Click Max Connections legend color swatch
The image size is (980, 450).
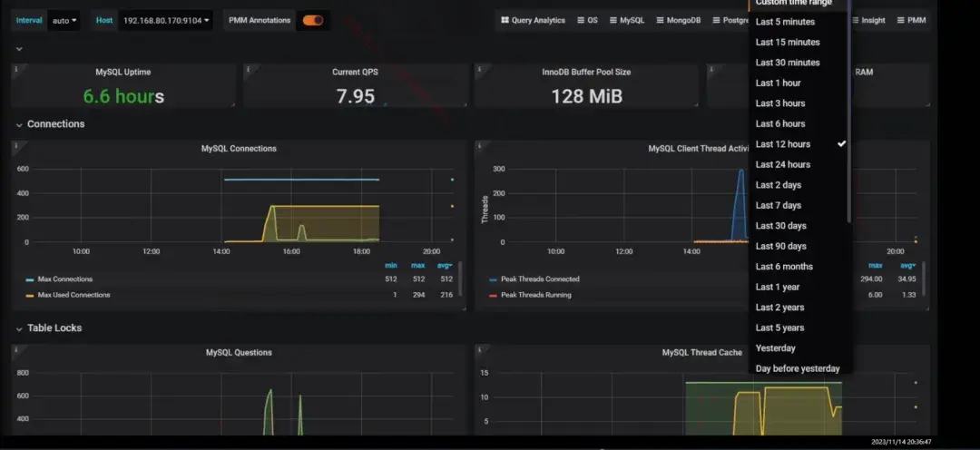click(30, 280)
